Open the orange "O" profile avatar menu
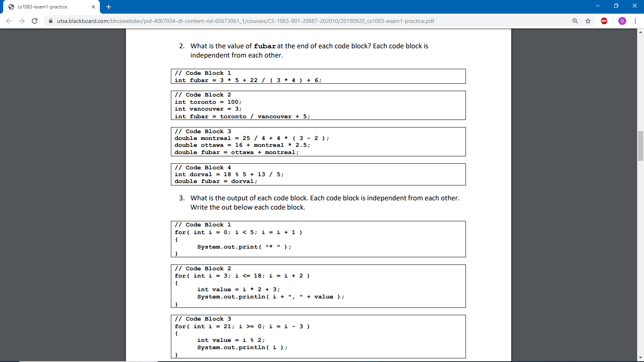 click(621, 21)
